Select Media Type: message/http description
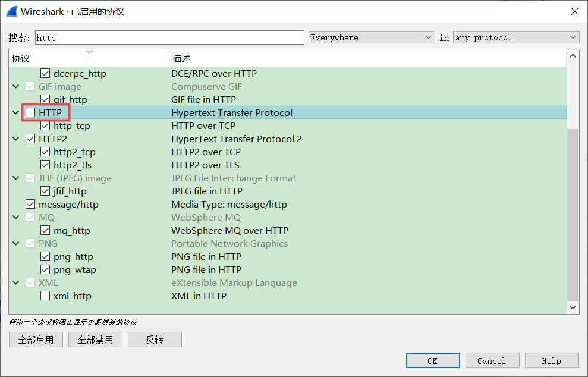The width and height of the screenshot is (588, 377). pos(229,204)
